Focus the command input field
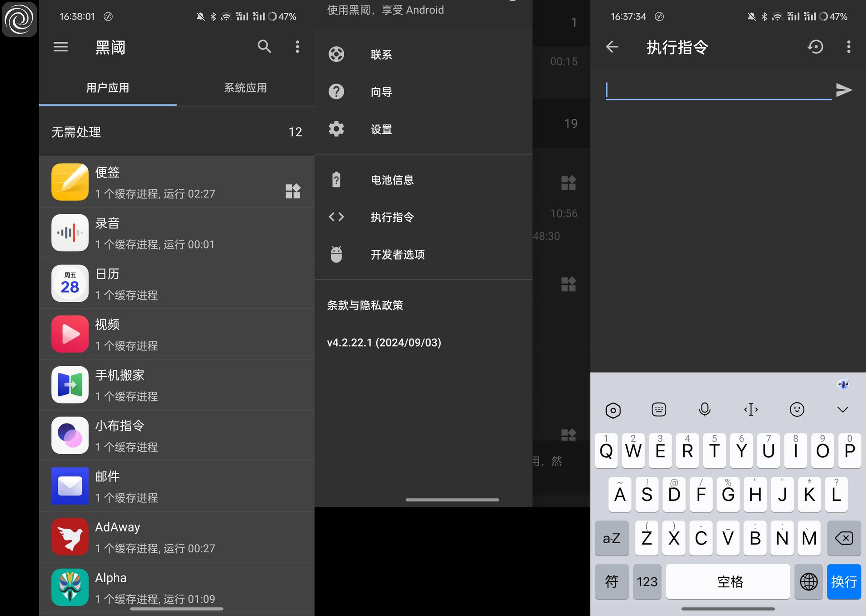 [718, 90]
